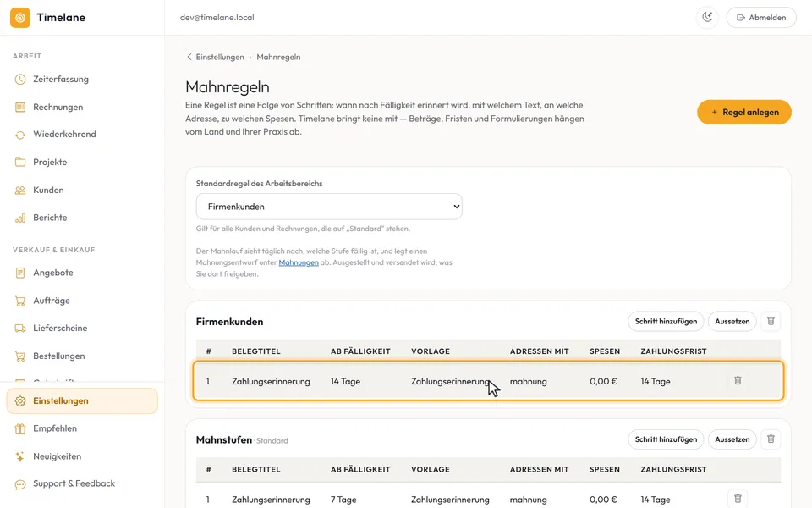The image size is (812, 508).
Task: Go back to Einstellungen via breadcrumb
Action: 220,57
